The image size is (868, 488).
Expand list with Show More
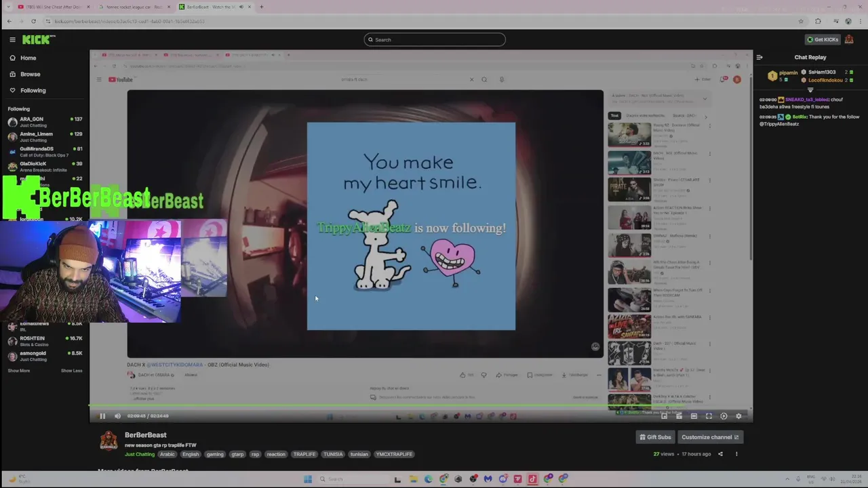tap(19, 371)
